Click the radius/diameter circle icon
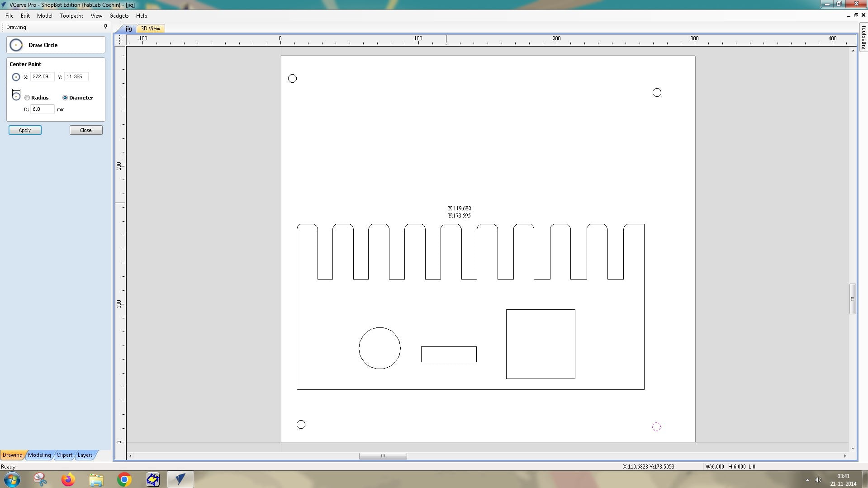Screen dimensions: 868x488 coord(16,95)
